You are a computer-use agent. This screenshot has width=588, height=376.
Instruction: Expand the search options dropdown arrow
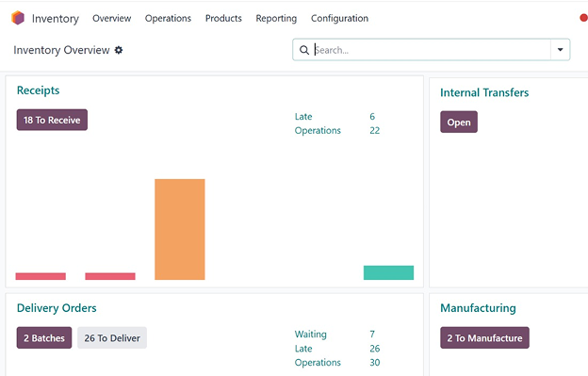pos(561,50)
